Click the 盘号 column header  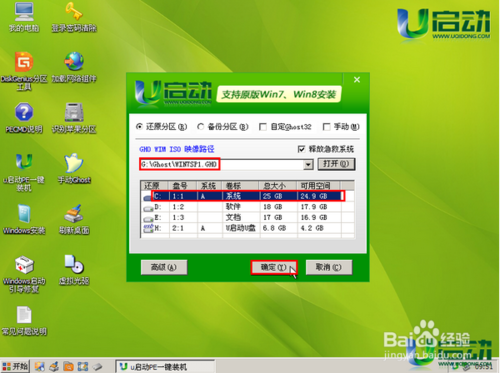(183, 186)
